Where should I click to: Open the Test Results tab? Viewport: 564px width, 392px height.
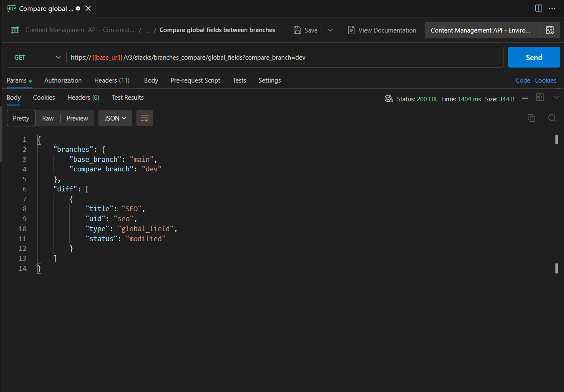(128, 98)
